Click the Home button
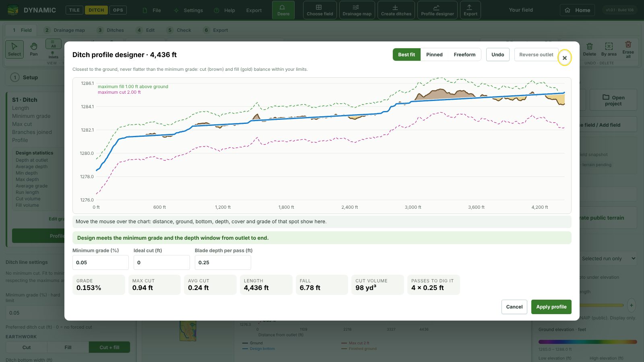Image resolution: width=644 pixels, height=362 pixels. pyautogui.click(x=578, y=10)
